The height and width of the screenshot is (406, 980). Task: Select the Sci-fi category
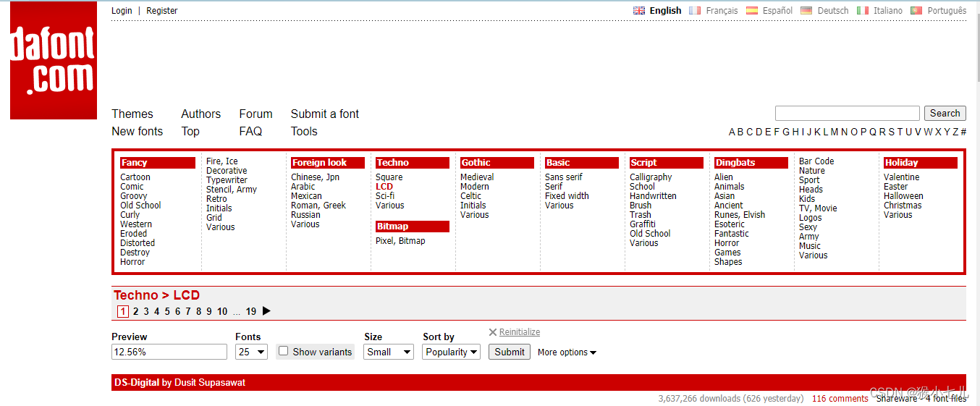tap(385, 196)
